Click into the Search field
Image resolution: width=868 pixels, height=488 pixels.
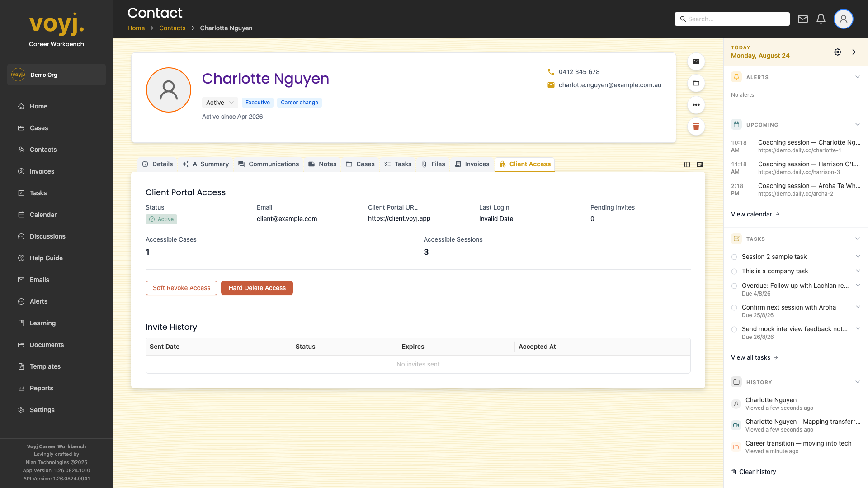tap(732, 19)
